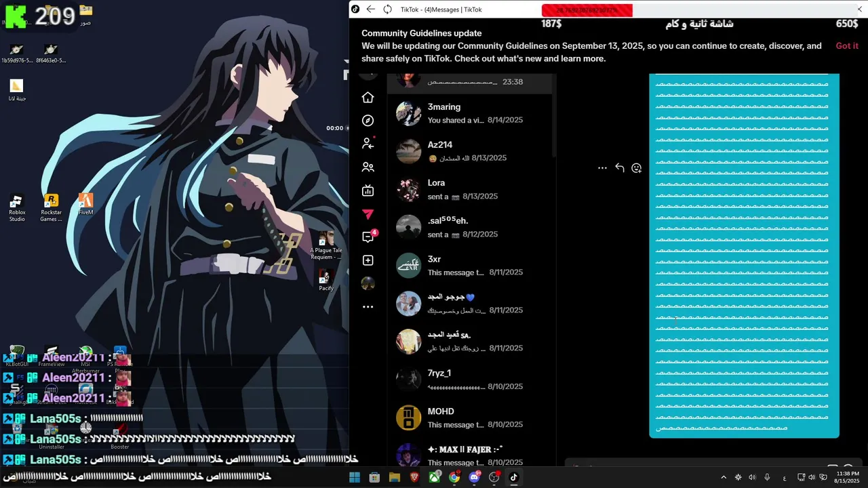Screen dimensions: 868x488
Task: Click the MOHD yellow profile avatar
Action: click(x=408, y=418)
